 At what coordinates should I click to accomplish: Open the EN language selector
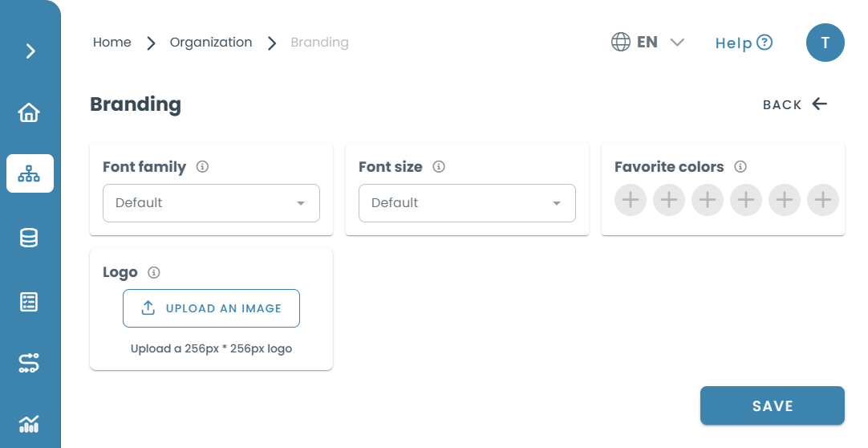[647, 42]
